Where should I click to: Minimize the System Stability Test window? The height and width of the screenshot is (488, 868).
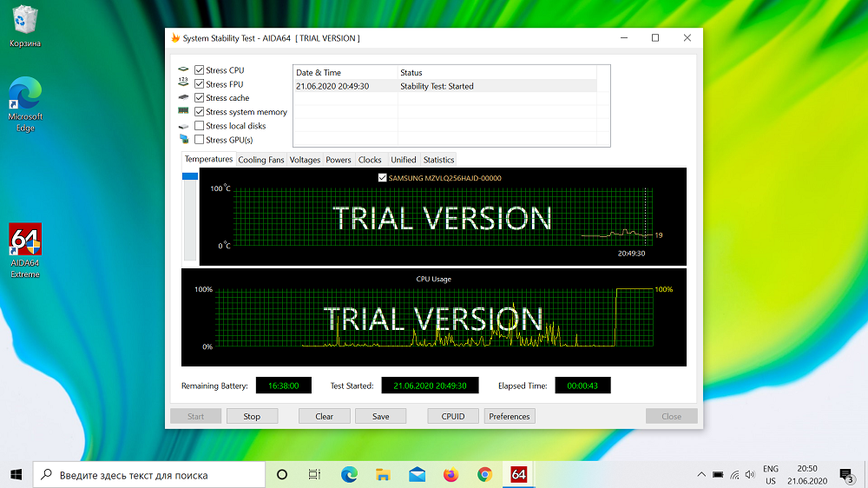[624, 37]
